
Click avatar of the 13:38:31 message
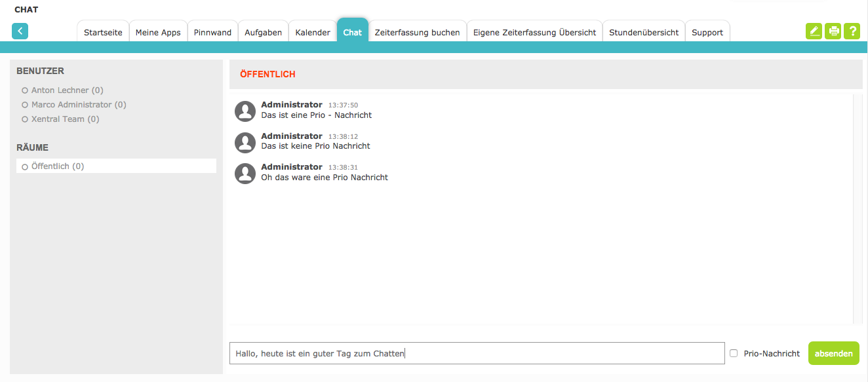(245, 174)
